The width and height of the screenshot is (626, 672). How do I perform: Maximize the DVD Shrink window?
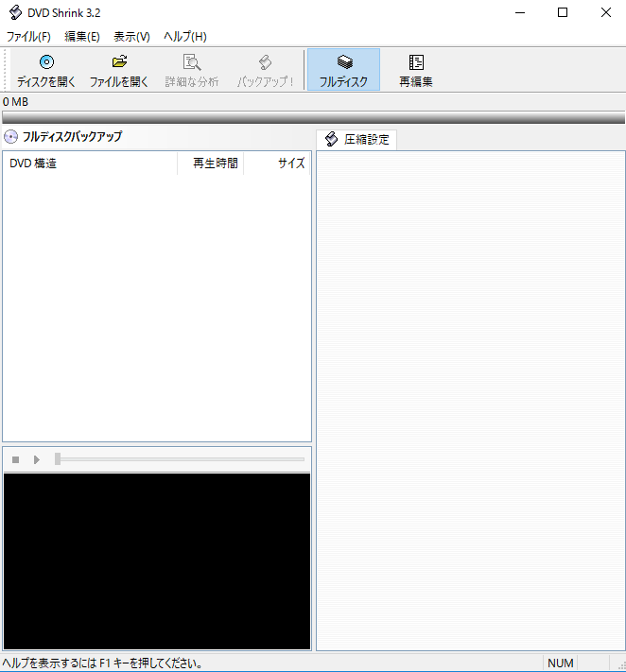(x=563, y=12)
